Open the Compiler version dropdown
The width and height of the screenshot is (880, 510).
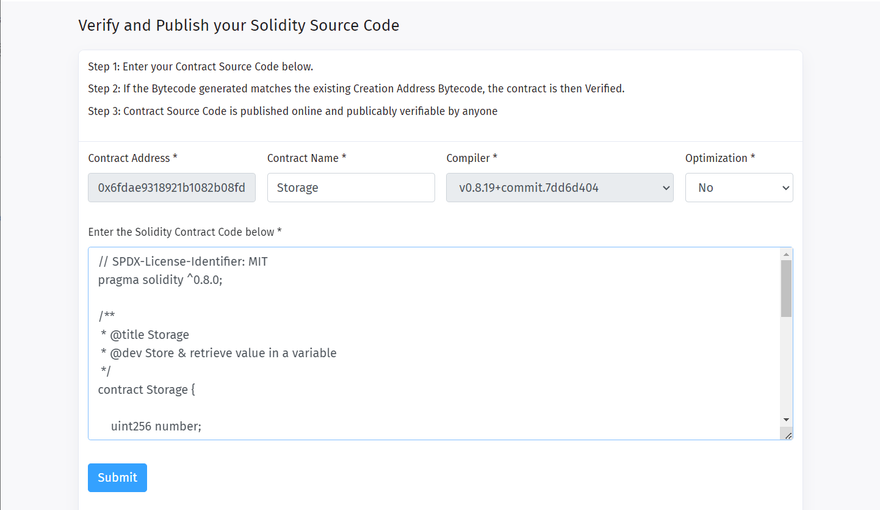(559, 187)
